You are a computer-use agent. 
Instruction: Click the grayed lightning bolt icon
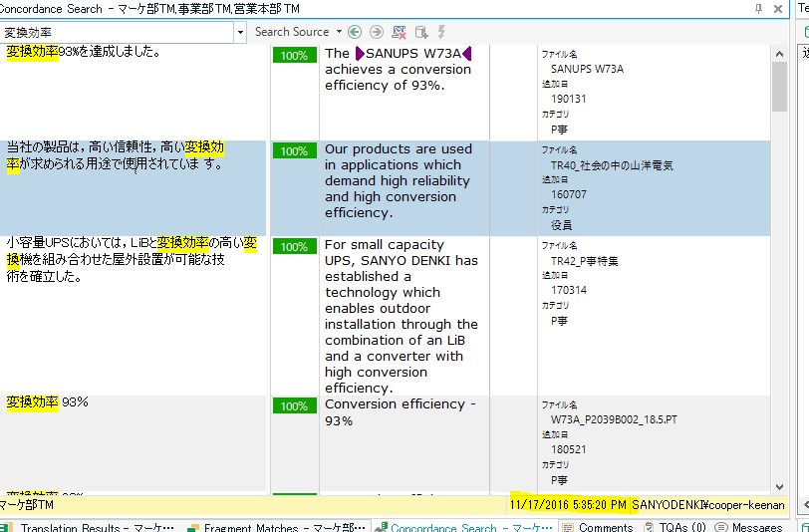coord(441,32)
